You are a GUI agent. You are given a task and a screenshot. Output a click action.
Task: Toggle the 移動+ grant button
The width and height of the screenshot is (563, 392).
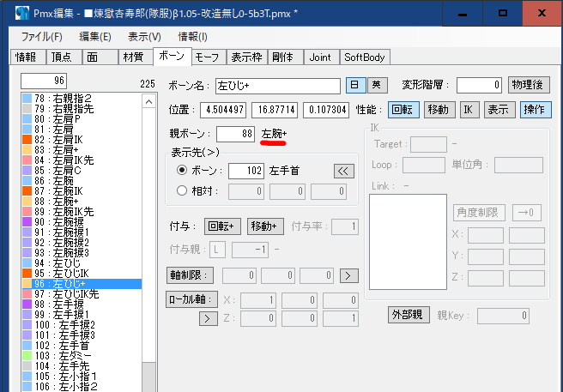(x=265, y=226)
